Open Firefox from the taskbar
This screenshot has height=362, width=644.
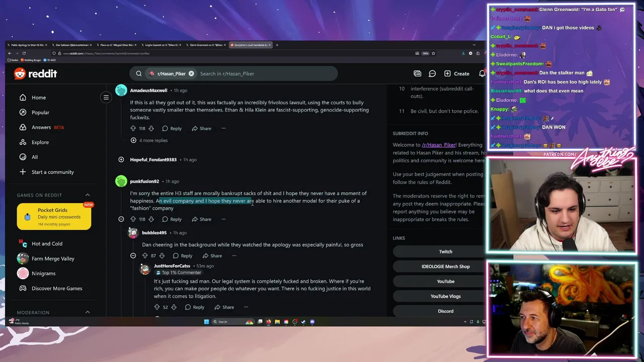[269, 322]
